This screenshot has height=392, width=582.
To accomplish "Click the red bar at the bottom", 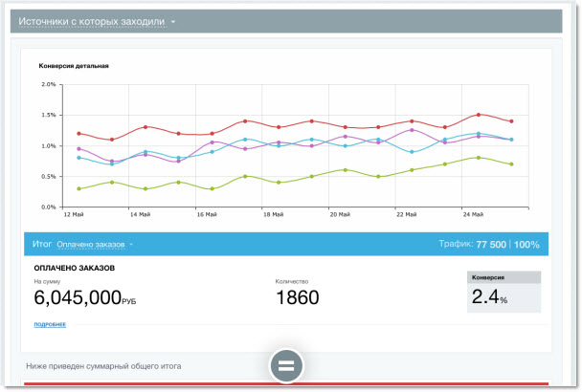I will [x=287, y=385].
